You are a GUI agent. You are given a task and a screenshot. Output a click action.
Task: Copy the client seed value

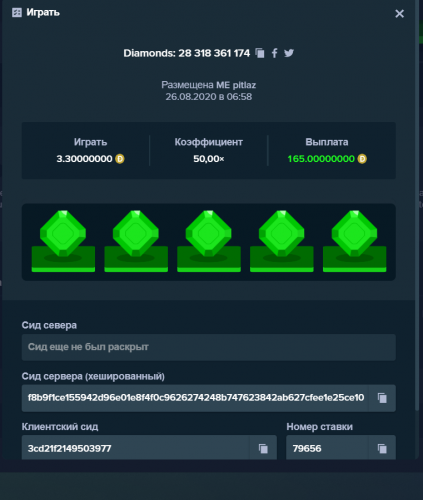tap(263, 449)
